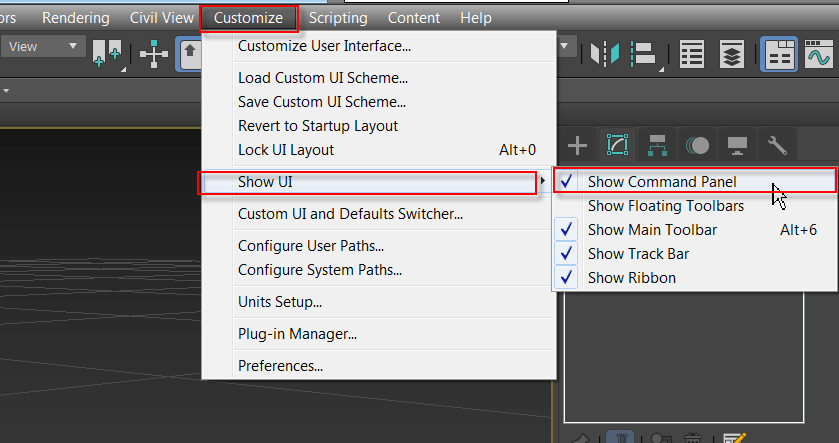Click the Align tool icon
Screen dimensions: 839x443
644,54
